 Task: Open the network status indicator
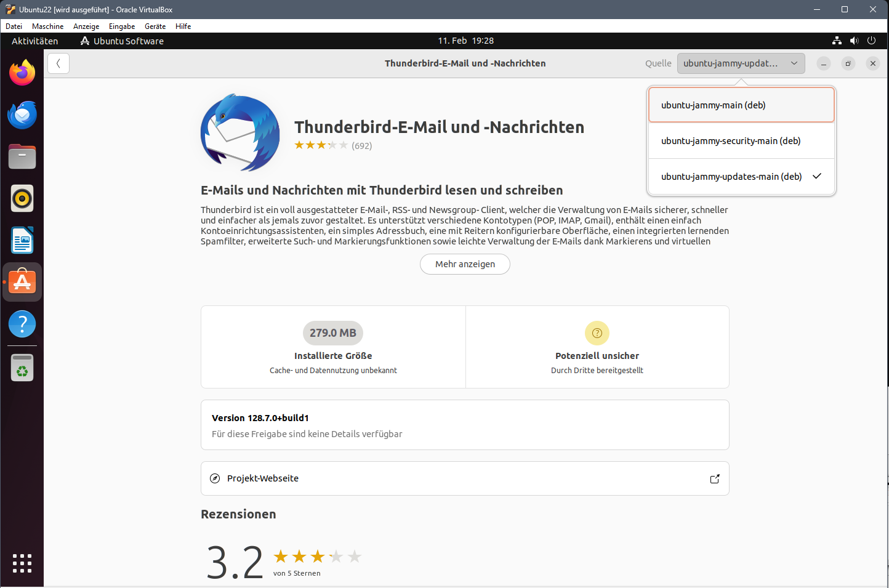pos(837,41)
